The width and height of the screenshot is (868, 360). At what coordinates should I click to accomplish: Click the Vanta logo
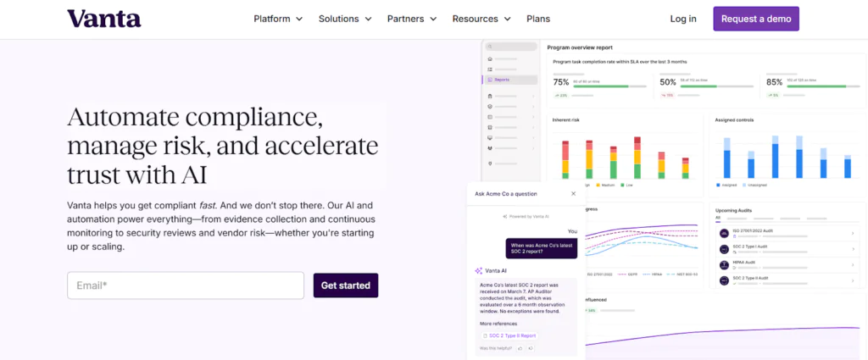point(104,19)
